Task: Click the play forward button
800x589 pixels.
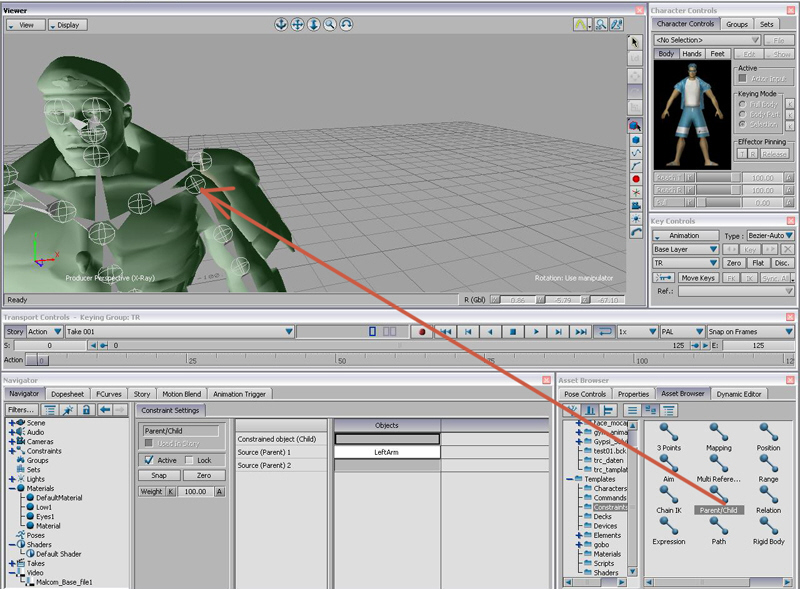Action: pos(536,331)
